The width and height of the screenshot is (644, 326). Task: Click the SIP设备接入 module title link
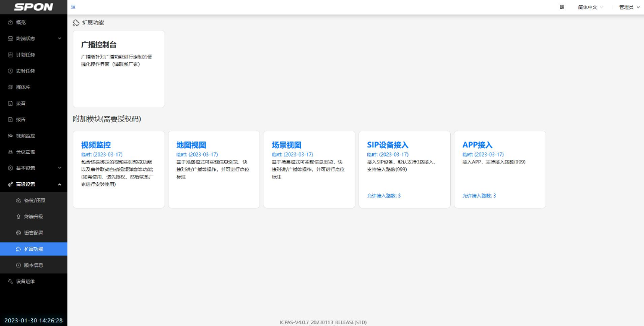pyautogui.click(x=388, y=145)
